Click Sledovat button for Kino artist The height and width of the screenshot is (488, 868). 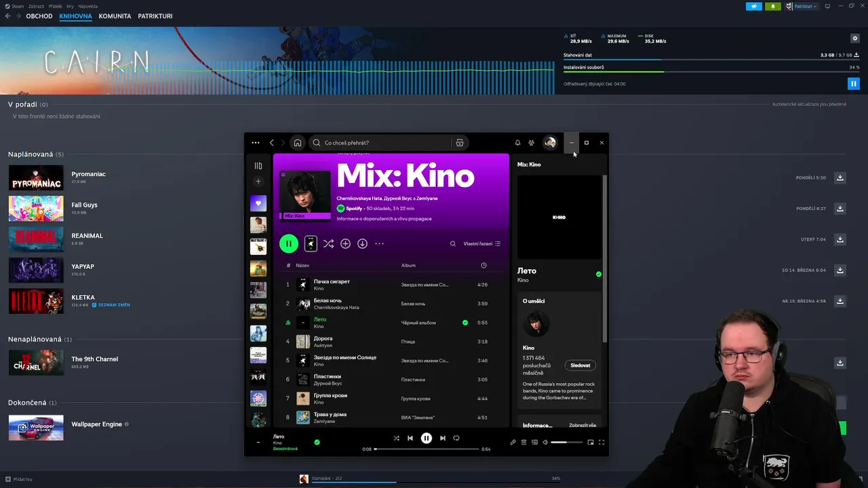580,365
